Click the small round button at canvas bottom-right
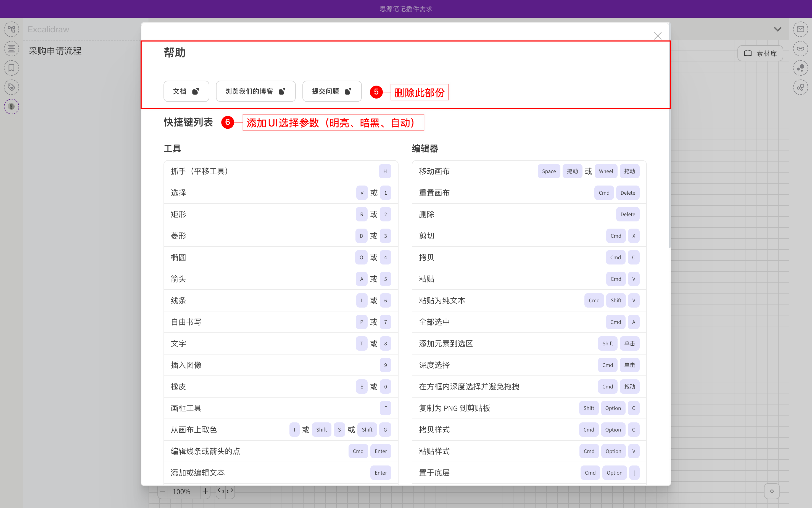Viewport: 812px width, 508px height. click(772, 491)
